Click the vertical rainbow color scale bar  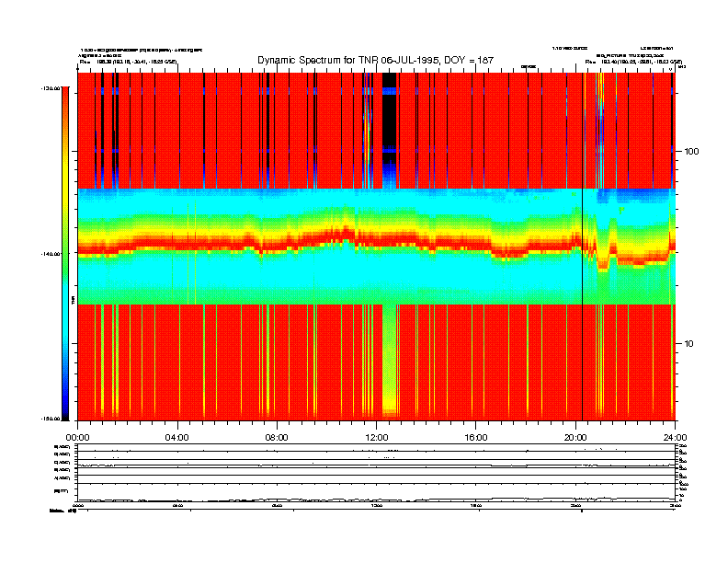65,253
